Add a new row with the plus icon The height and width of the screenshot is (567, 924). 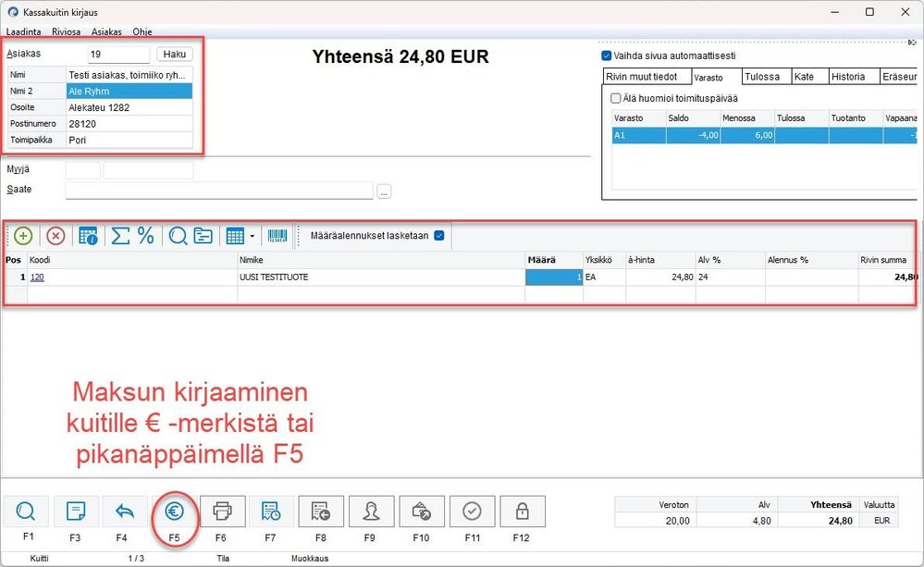click(x=22, y=236)
